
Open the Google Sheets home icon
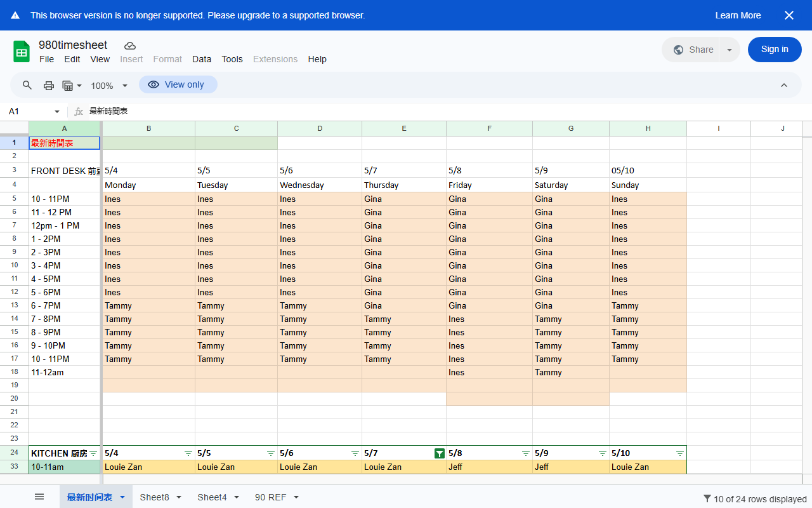pos(22,51)
